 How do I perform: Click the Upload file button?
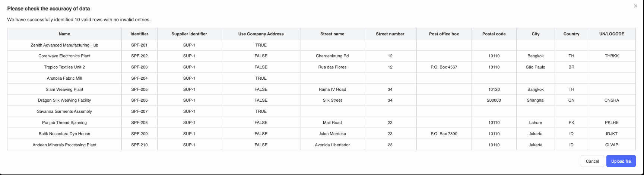pyautogui.click(x=621, y=161)
